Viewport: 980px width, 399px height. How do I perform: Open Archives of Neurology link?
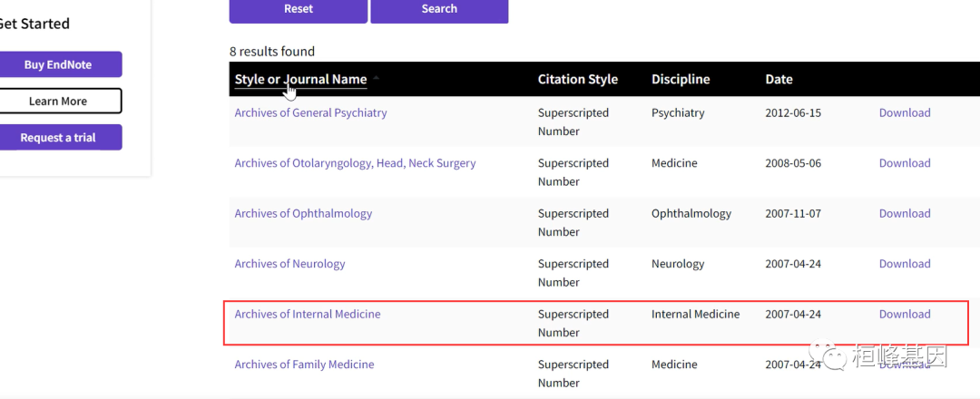coord(289,264)
